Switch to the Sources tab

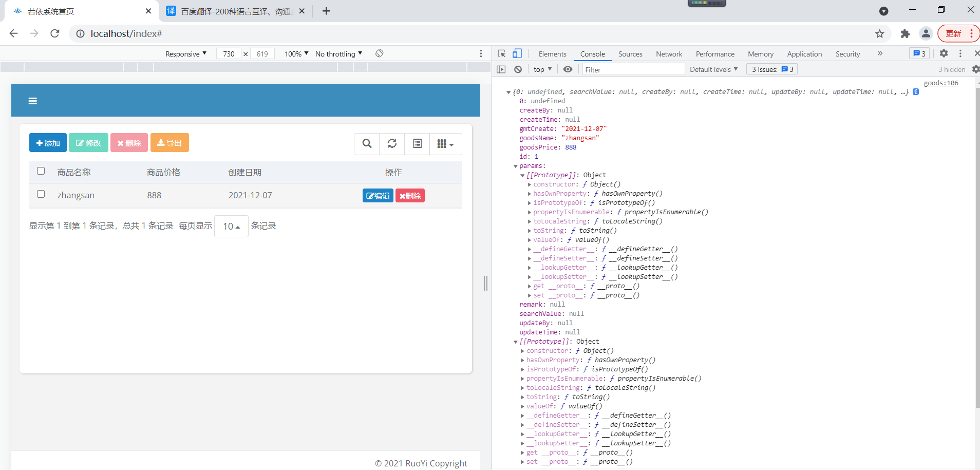pos(630,54)
